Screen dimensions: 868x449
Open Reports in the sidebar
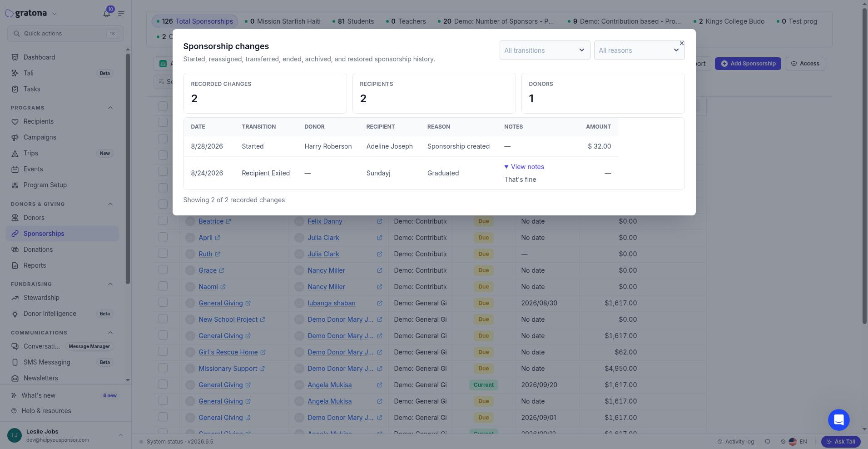tap(63, 265)
